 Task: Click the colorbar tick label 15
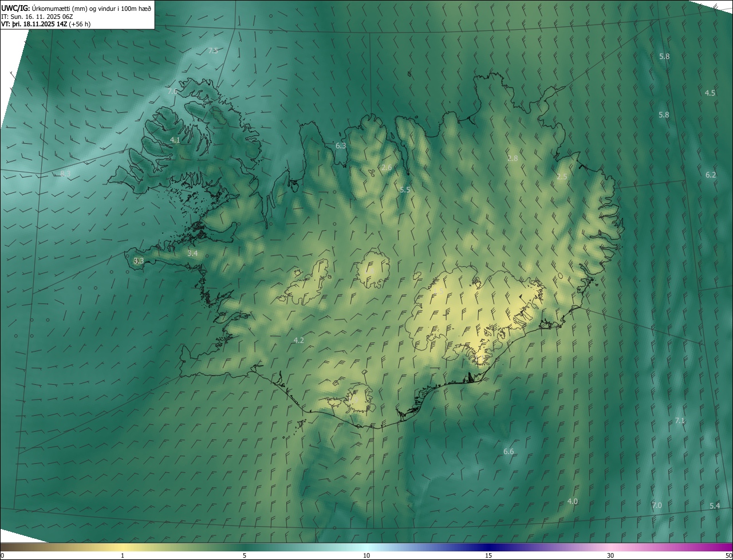(x=488, y=555)
